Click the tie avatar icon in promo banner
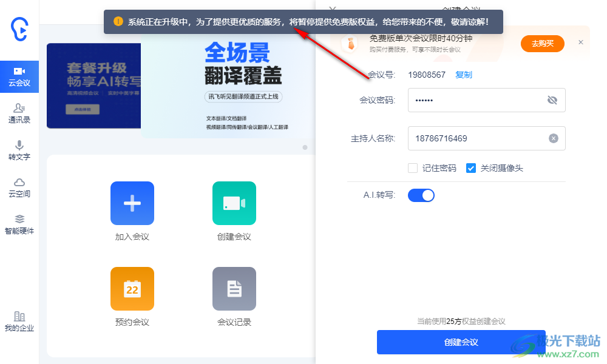This screenshot has width=607, height=364. point(351,44)
